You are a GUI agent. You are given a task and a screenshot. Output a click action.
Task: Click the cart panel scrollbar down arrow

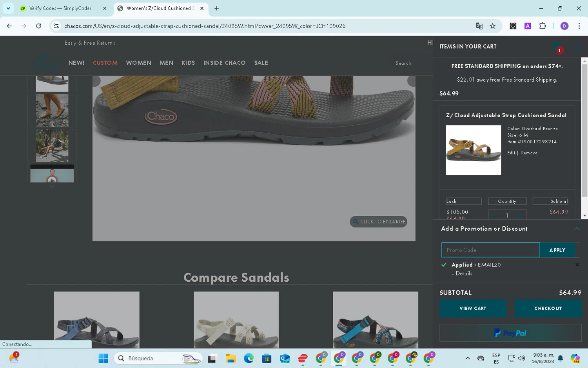click(584, 215)
